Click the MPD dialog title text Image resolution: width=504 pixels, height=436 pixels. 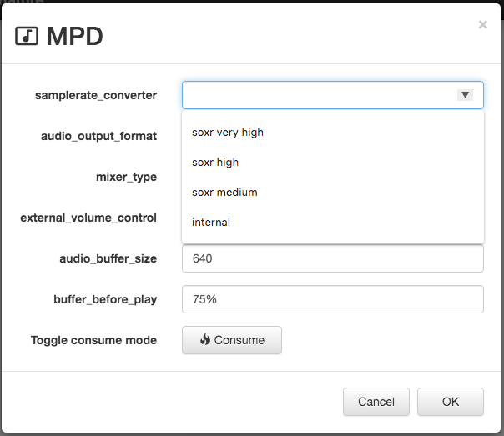point(75,36)
